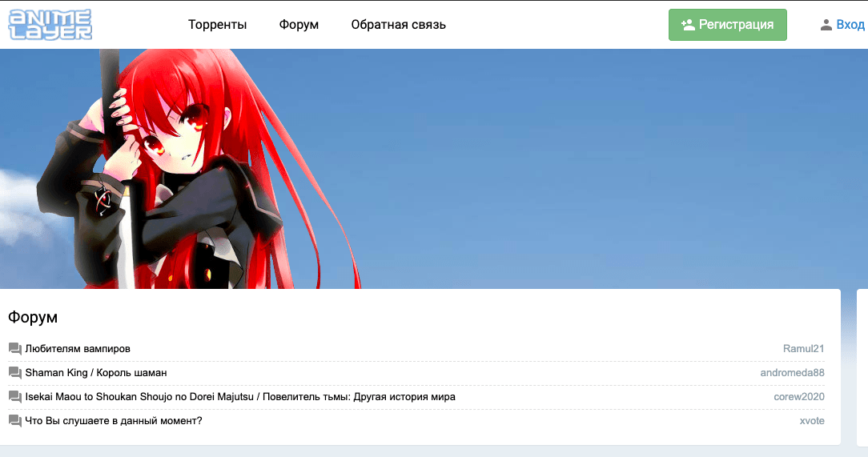
Task: Open Isekai Maou to Shoukan Shoujo thread
Action: pos(240,397)
